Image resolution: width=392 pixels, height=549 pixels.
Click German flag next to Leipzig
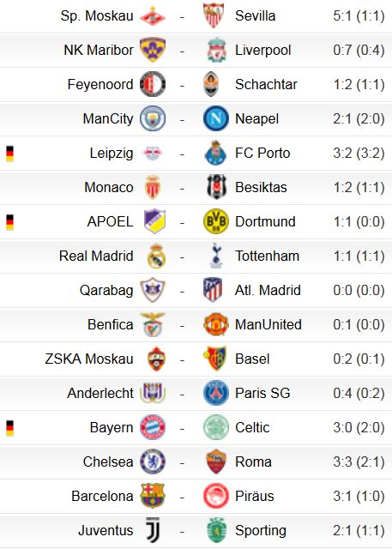[x=9, y=154]
